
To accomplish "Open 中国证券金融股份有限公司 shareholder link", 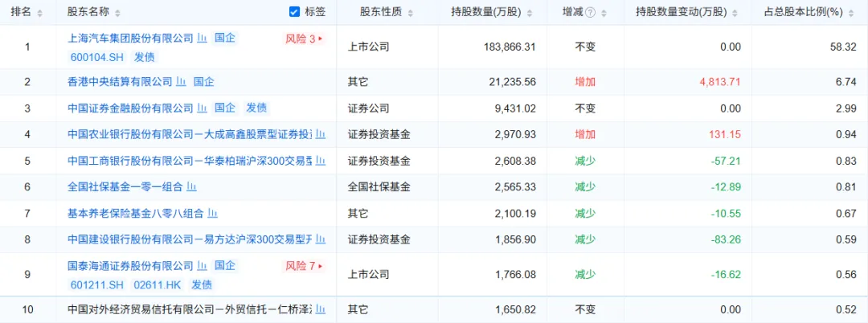I will click(x=131, y=108).
